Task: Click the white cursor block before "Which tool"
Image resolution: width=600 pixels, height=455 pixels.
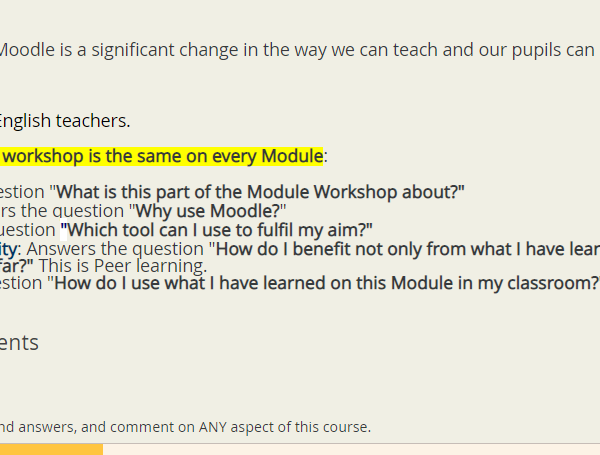Action: click(64, 230)
